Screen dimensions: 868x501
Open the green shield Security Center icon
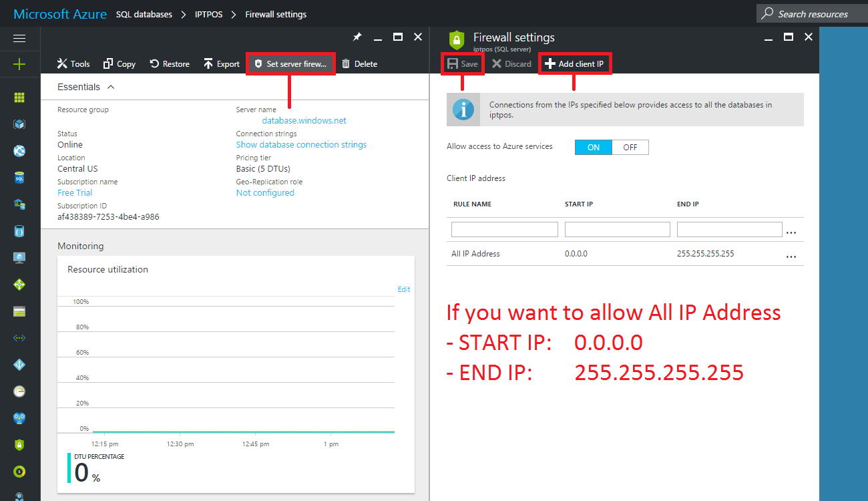[19, 445]
